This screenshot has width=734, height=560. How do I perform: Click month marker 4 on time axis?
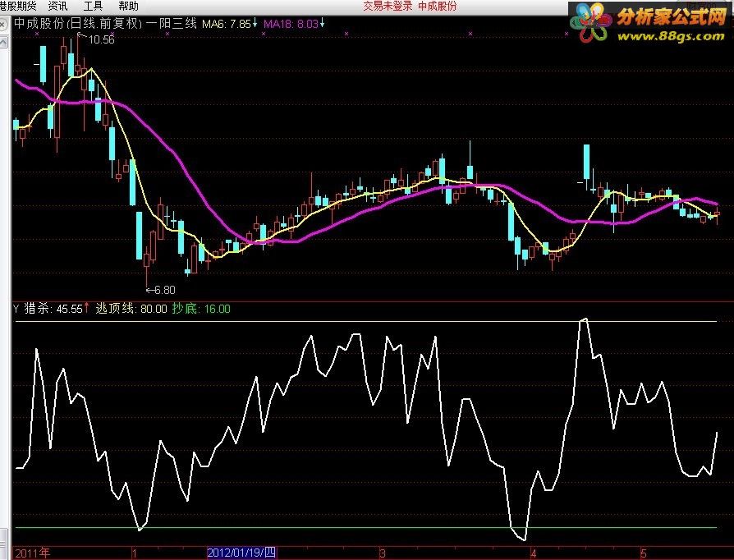(533, 553)
